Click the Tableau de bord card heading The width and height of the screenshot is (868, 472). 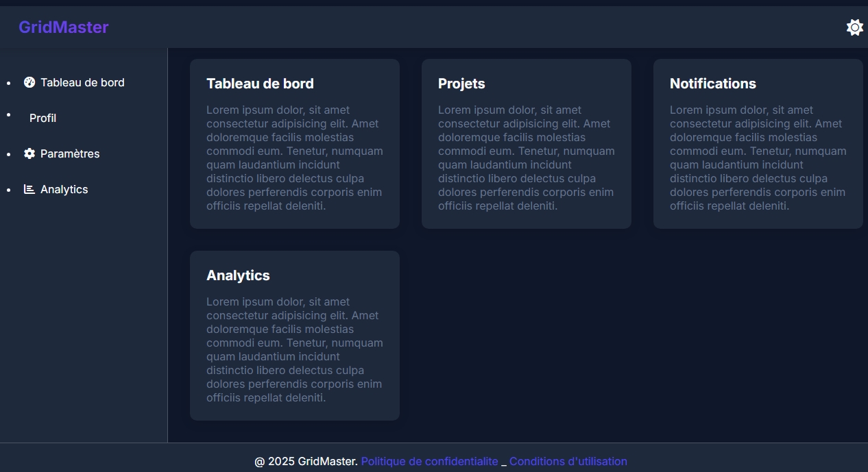pyautogui.click(x=260, y=84)
